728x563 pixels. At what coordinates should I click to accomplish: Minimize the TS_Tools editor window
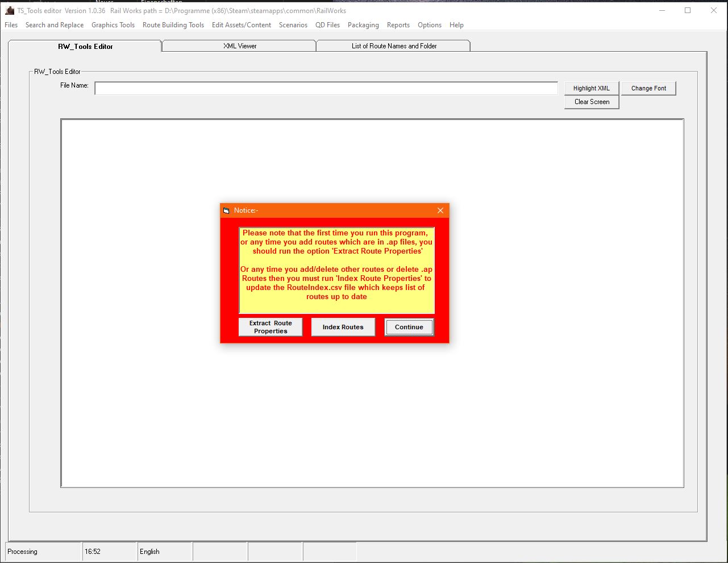click(x=661, y=10)
